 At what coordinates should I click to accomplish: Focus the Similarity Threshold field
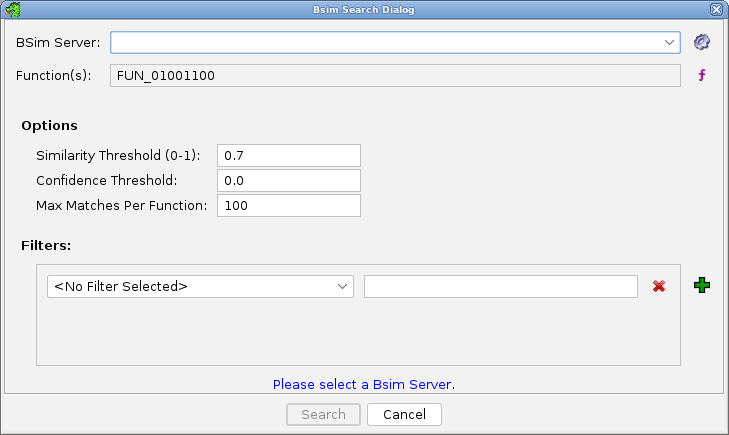(x=288, y=155)
